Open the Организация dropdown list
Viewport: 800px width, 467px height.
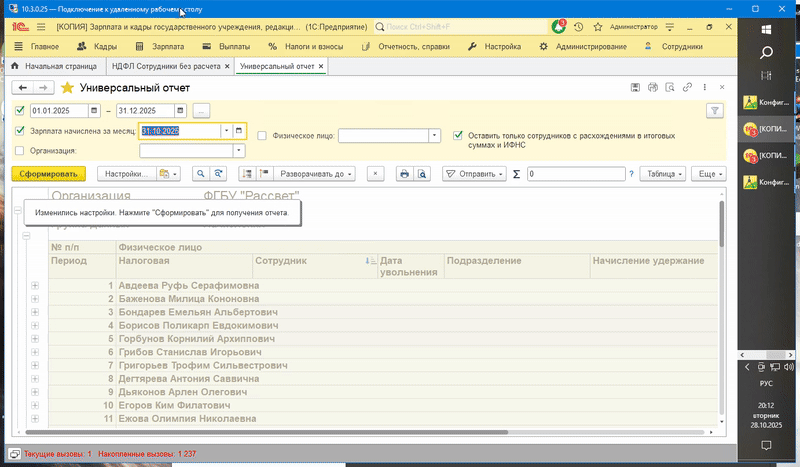[x=239, y=151]
